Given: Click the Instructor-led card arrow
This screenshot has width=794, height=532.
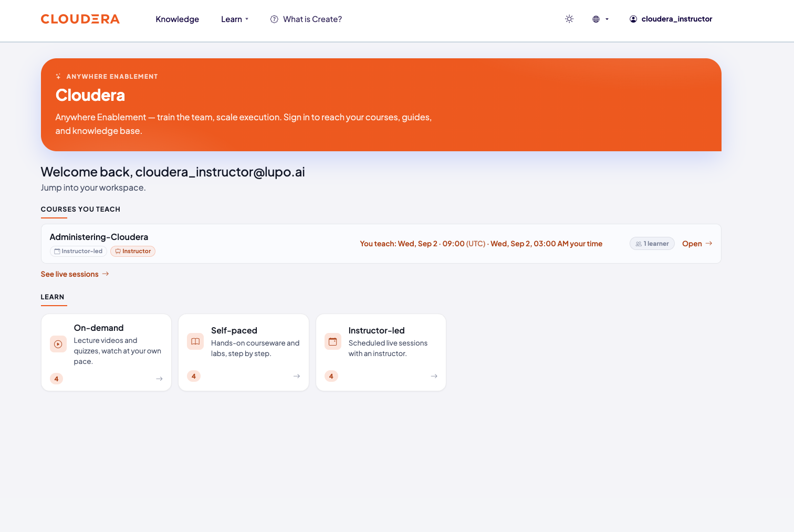Looking at the screenshot, I should 434,376.
